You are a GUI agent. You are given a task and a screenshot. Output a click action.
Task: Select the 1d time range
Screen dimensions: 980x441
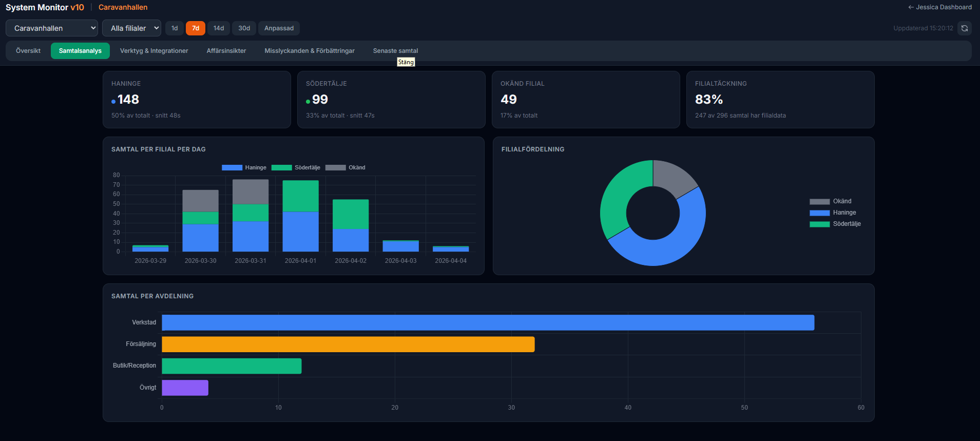coord(175,28)
